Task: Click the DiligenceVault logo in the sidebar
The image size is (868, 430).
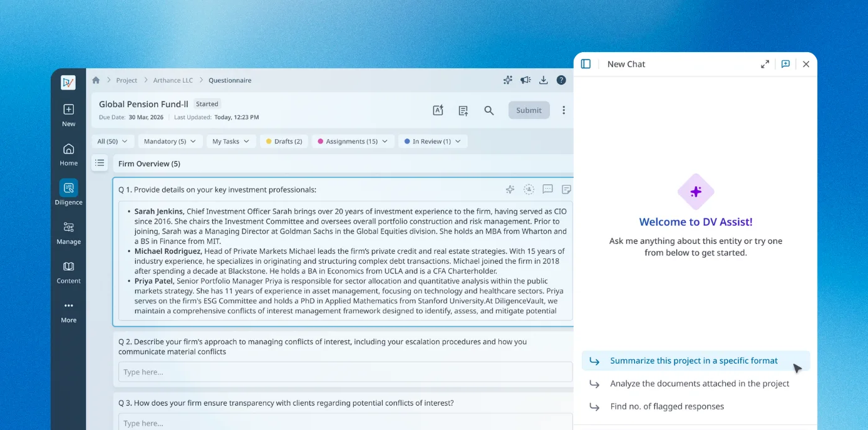Action: tap(68, 83)
